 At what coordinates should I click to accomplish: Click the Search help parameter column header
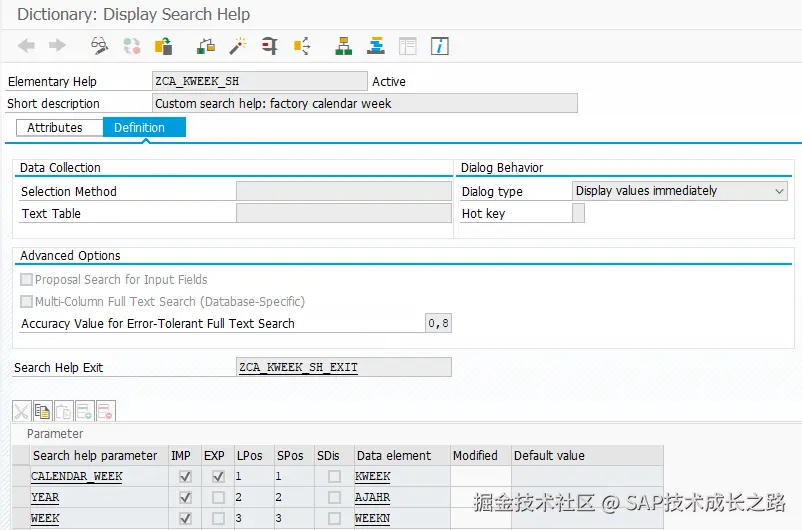(x=99, y=455)
